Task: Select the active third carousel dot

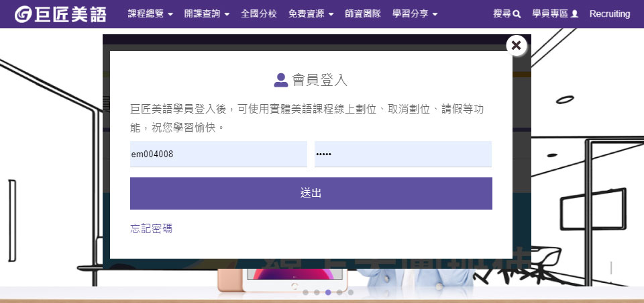Action: pyautogui.click(x=328, y=293)
